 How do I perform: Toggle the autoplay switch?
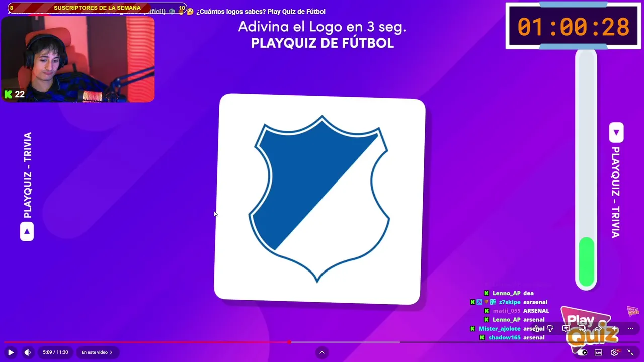pos(582,352)
